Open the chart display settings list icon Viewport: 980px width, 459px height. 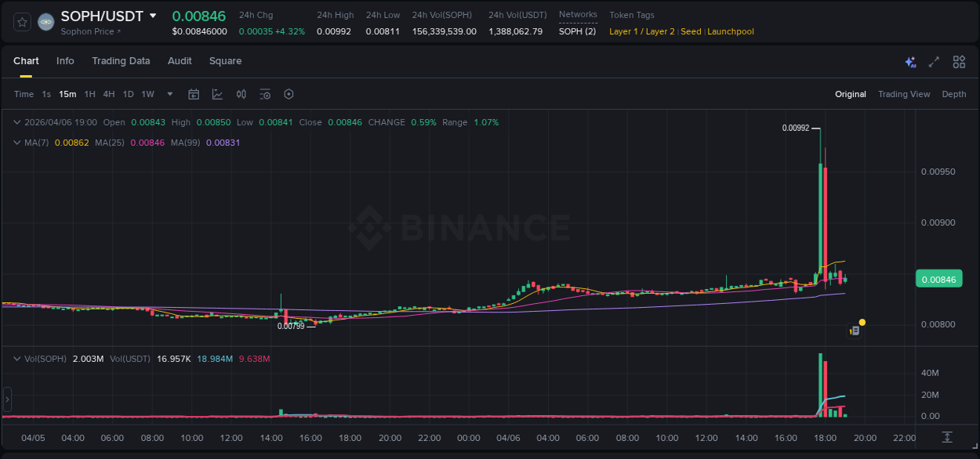[x=265, y=94]
